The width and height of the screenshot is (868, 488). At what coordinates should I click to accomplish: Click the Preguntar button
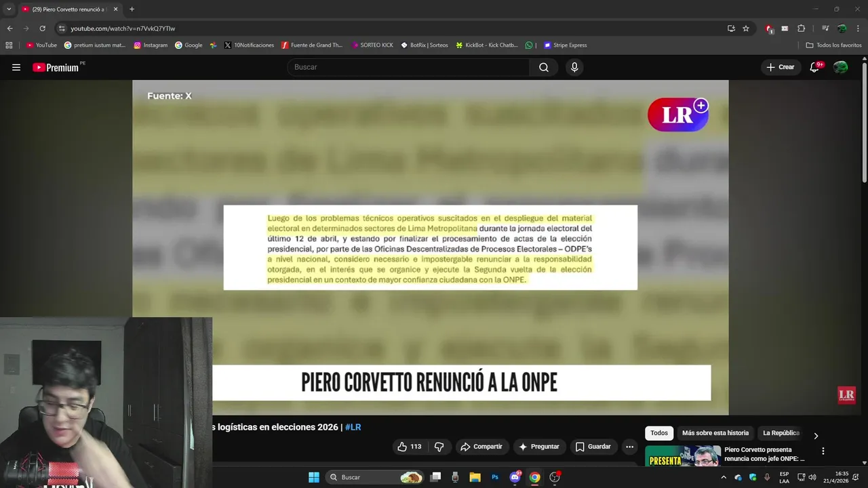point(539,447)
